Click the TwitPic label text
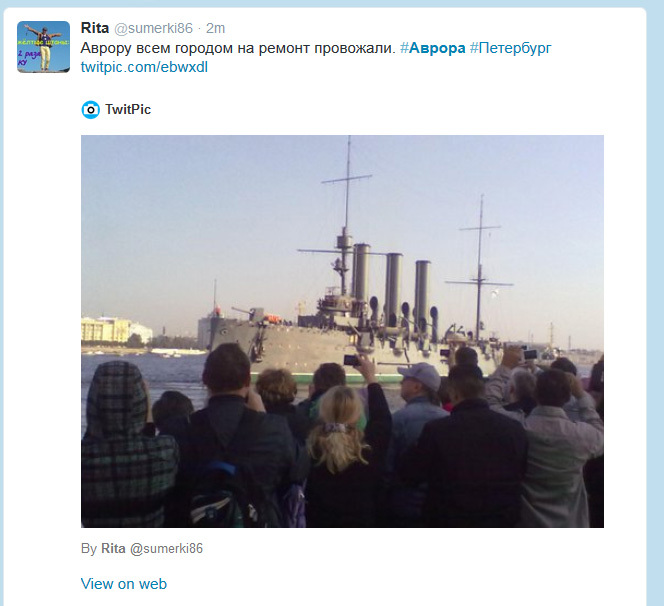The height and width of the screenshot is (606, 664). coord(128,109)
